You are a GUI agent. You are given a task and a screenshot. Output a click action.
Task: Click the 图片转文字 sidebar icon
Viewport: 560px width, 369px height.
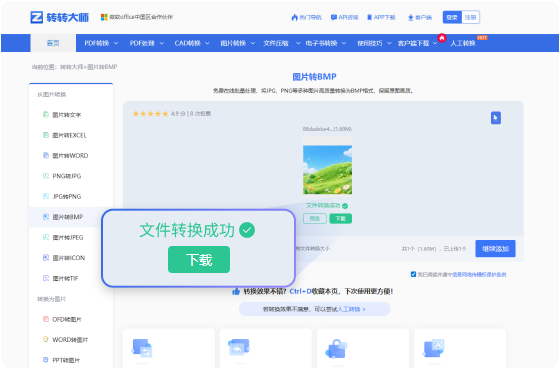[x=46, y=115]
